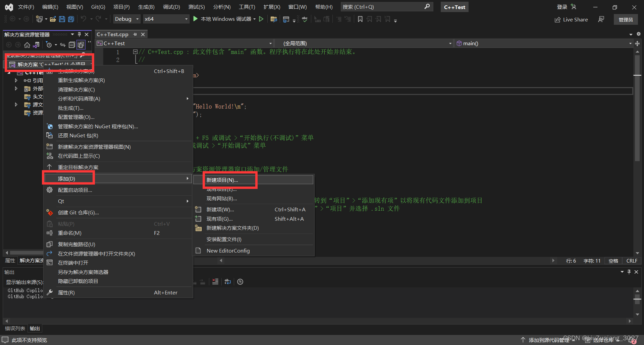This screenshot has width=644, height=345.
Task: Click the clock timestamp icon in Output toolbar
Action: (240, 282)
